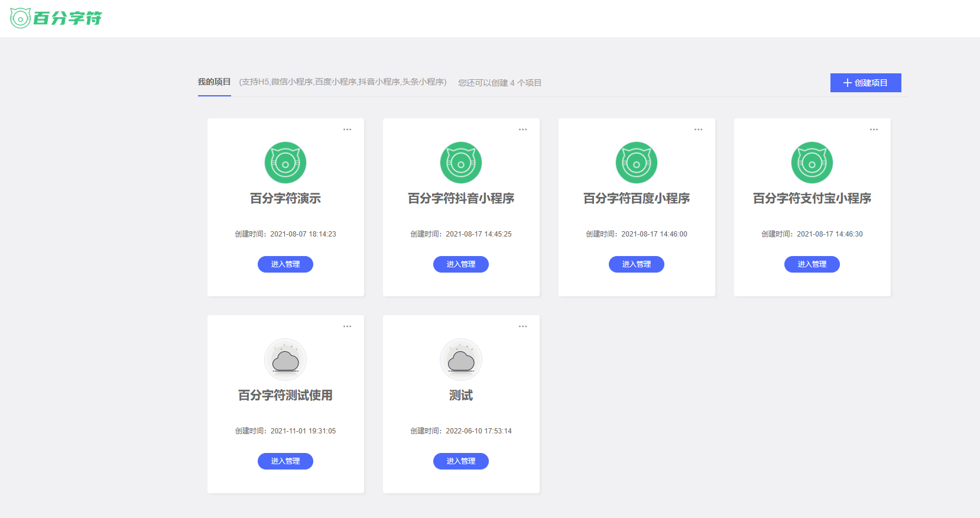Viewport: 980px width, 518px height.
Task: Click the green cat icon of 百分字符演示
Action: click(x=285, y=163)
